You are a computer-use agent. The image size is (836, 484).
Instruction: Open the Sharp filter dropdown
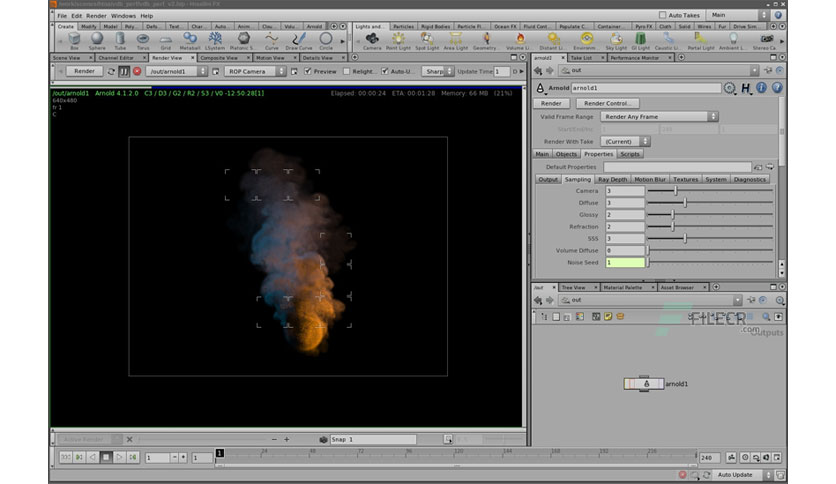pos(438,71)
